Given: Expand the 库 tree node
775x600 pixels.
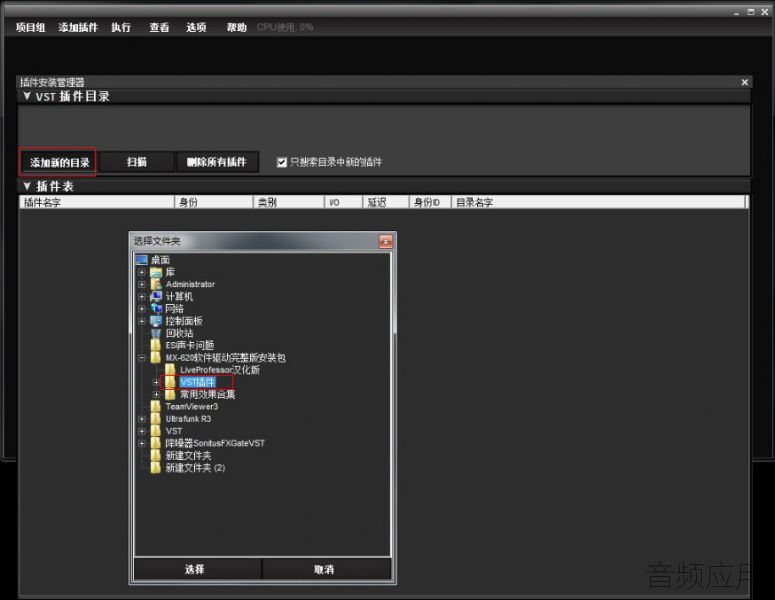Looking at the screenshot, I should 142,272.
